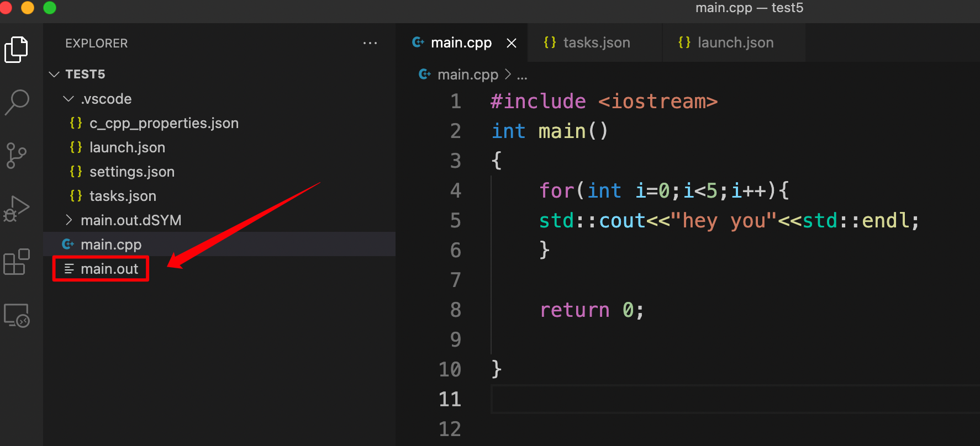Click the C++ file icon beside main.cpp in explorer
Viewport: 980px width, 446px height.
coord(68,244)
